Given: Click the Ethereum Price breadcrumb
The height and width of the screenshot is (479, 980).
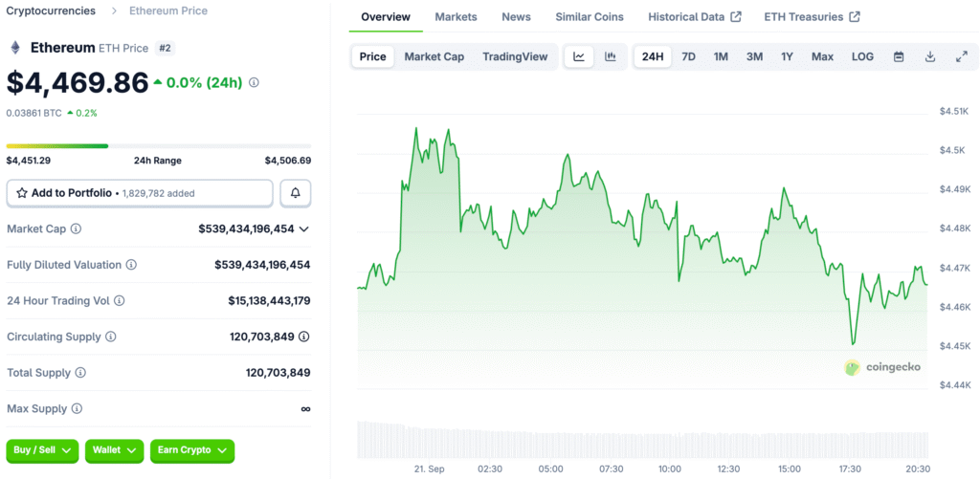Looking at the screenshot, I should [x=168, y=11].
